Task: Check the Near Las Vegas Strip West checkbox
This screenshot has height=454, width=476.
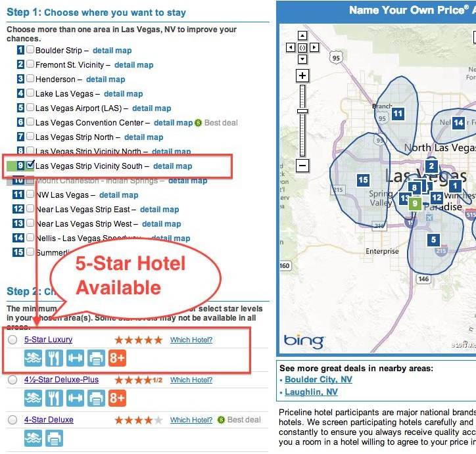Action: [30, 223]
